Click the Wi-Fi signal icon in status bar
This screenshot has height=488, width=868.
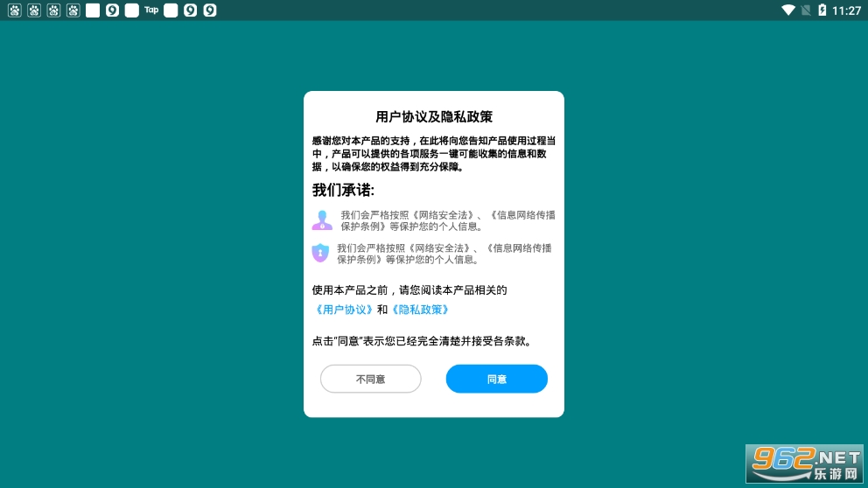[x=787, y=10]
